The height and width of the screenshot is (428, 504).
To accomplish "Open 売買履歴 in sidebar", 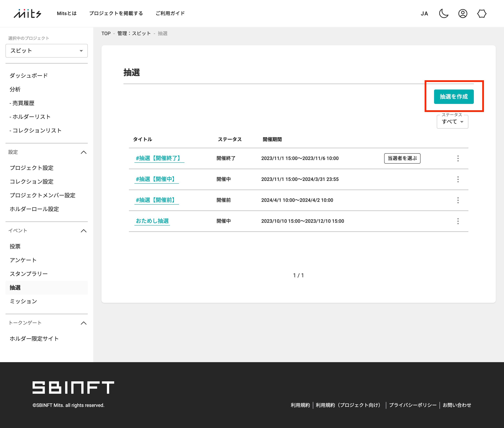I will tap(22, 103).
